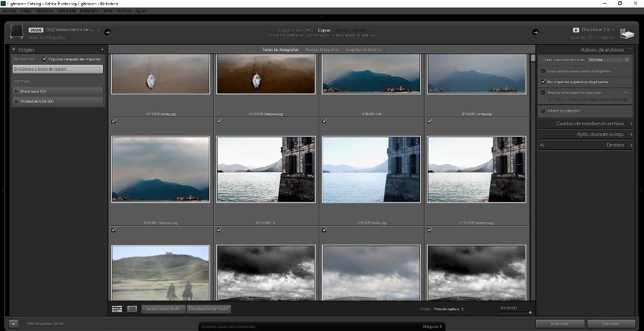Select 'D:\Cámara o lector de tarjeta' device
Image resolution: width=644 pixels, height=331 pixels.
pyautogui.click(x=58, y=69)
